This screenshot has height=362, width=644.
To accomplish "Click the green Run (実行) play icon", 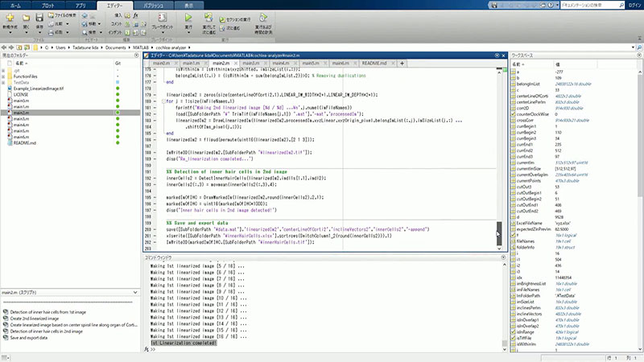I will [x=188, y=18].
